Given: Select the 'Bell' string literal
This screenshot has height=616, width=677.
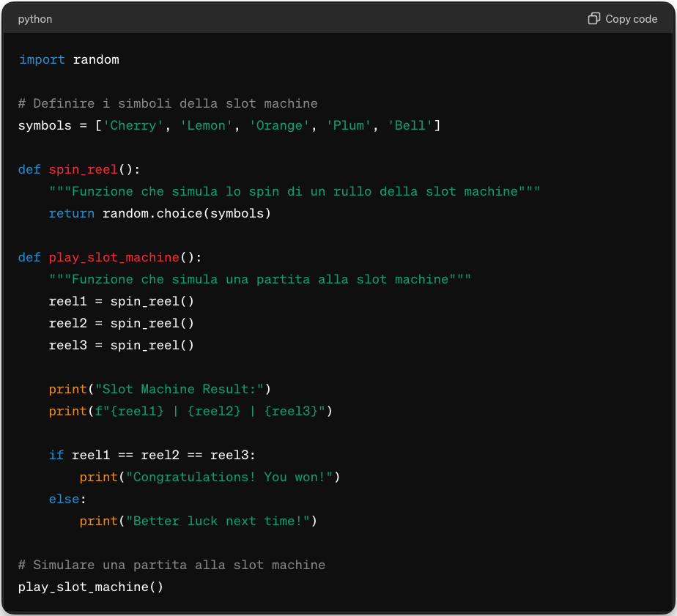Looking at the screenshot, I should coord(410,125).
